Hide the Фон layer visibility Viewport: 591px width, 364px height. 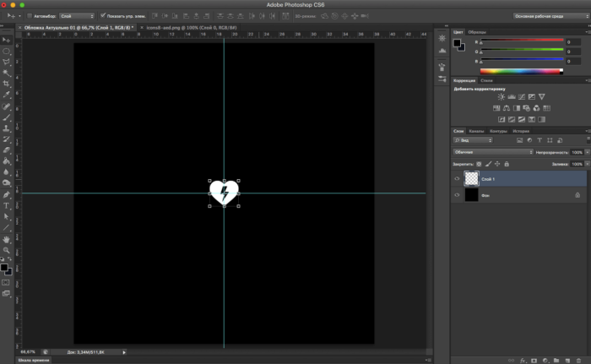coord(457,195)
